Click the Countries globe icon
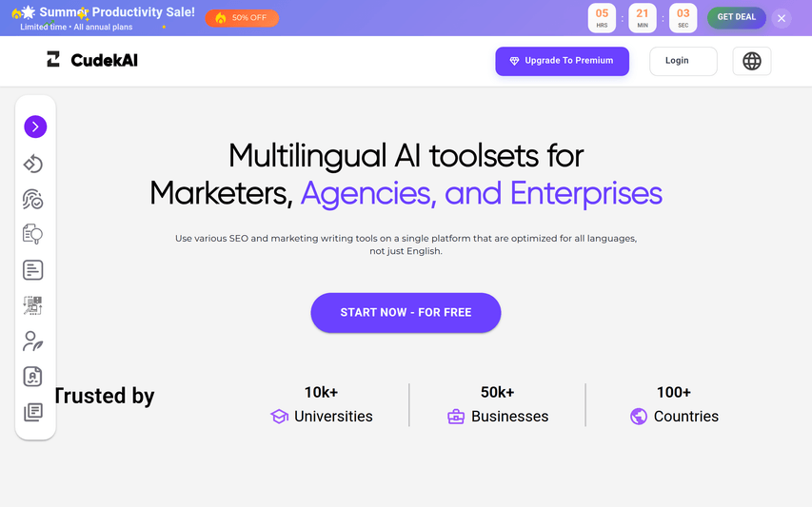 (x=639, y=417)
